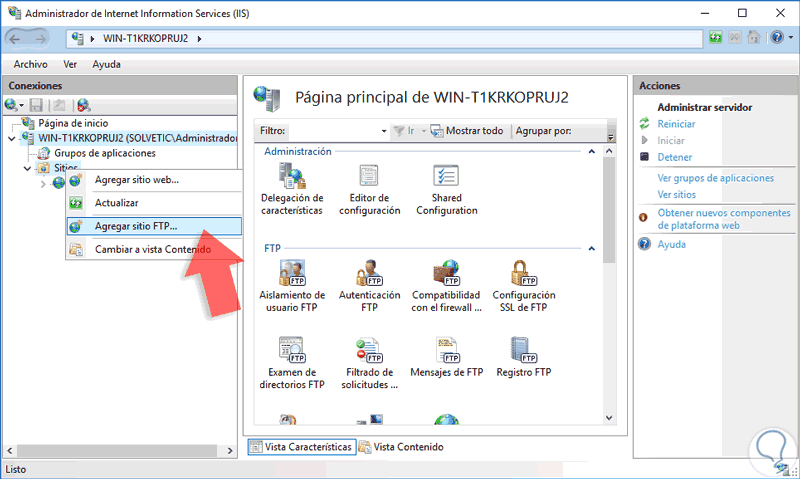Click the Conexiones horizontal scroll left arrow
Screen dimensions: 800x479
click(x=10, y=451)
